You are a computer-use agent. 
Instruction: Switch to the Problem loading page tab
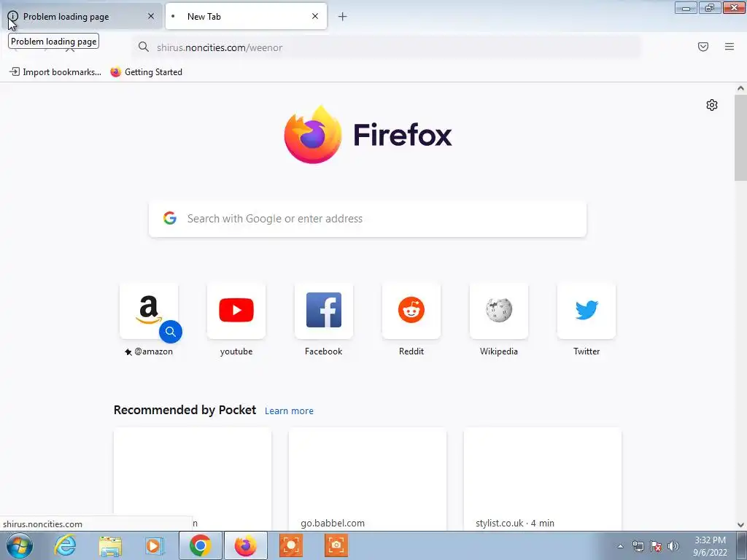[81, 17]
